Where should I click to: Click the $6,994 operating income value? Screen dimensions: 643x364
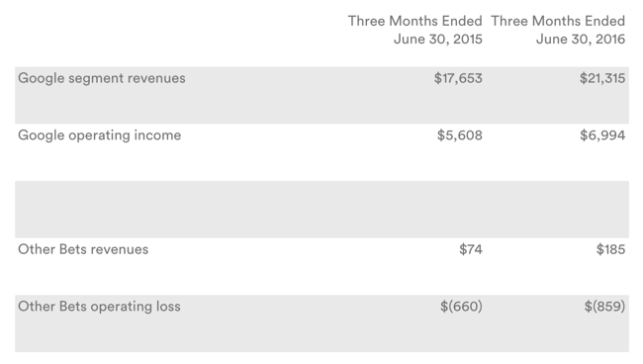[x=602, y=136]
